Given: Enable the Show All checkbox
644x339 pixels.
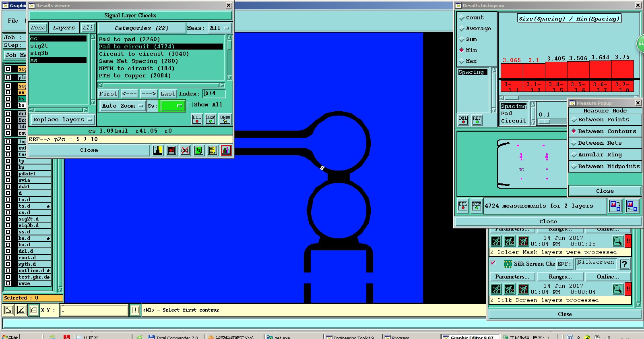Looking at the screenshot, I should coord(190,105).
